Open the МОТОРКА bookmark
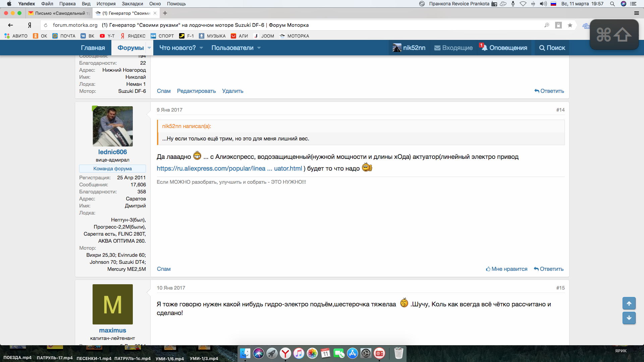Image resolution: width=644 pixels, height=362 pixels. [x=294, y=36]
